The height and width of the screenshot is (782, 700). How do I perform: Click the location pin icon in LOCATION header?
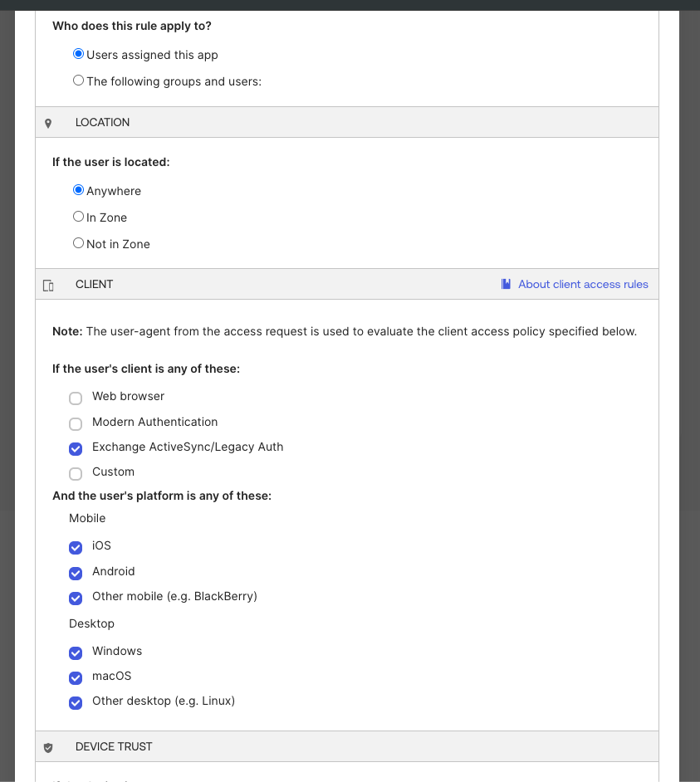[48, 123]
